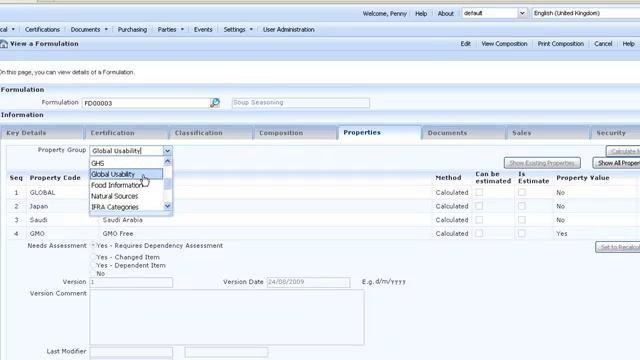Click Cancel in the page toolbar

coord(603,44)
